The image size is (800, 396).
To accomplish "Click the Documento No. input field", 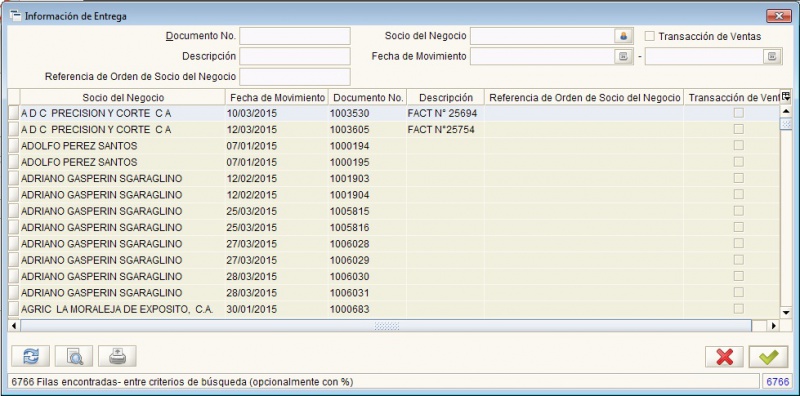I will point(295,36).
